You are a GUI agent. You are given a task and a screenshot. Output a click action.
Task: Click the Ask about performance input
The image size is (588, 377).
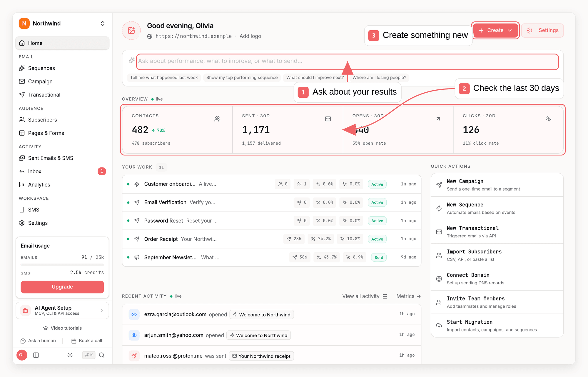click(x=347, y=61)
